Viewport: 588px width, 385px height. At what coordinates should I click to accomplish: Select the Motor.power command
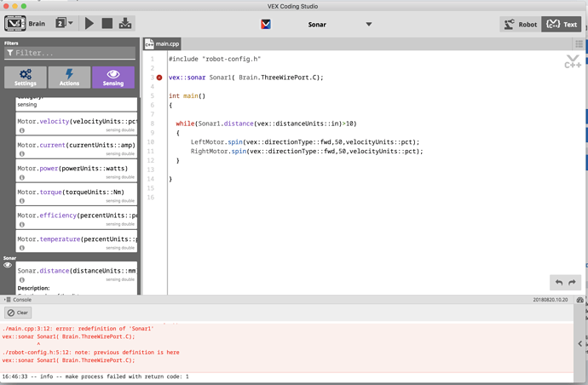pos(77,171)
